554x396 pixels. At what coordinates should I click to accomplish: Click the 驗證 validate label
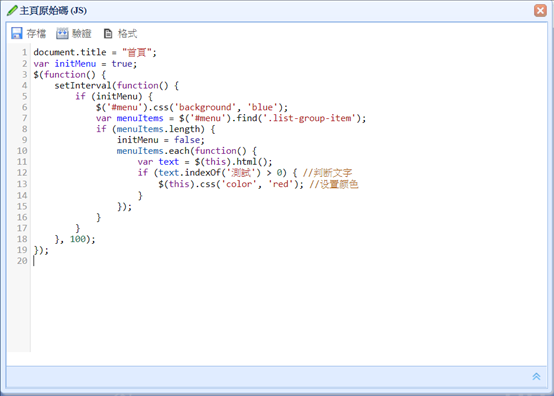pos(82,34)
